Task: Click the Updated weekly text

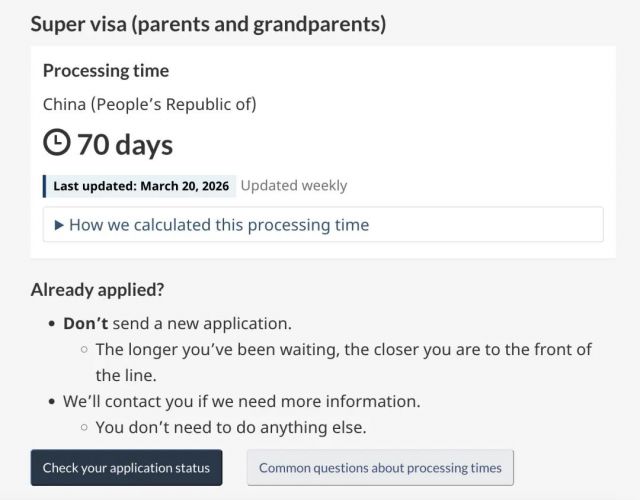Action: pos(293,186)
